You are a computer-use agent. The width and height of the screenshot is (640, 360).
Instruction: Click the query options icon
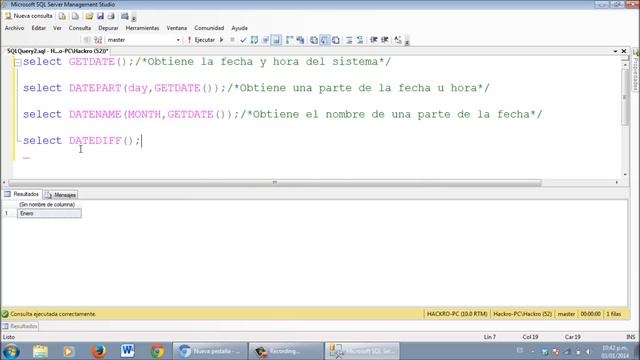[x=265, y=40]
